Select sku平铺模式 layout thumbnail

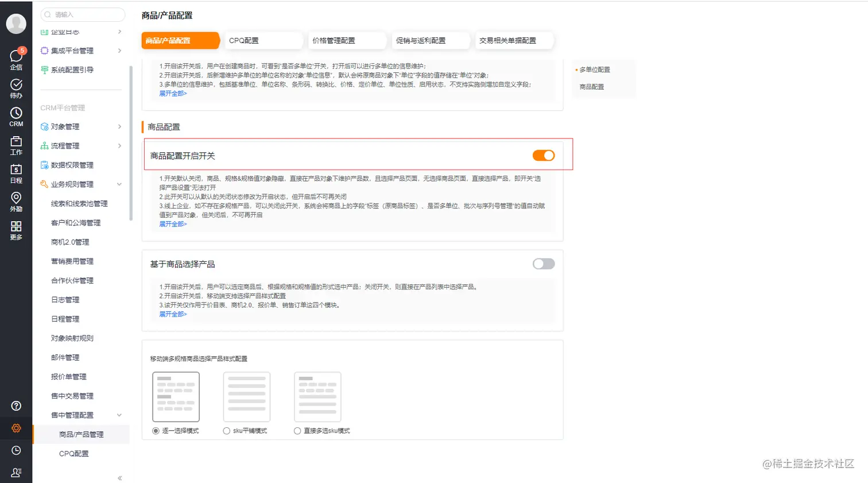pyautogui.click(x=246, y=397)
